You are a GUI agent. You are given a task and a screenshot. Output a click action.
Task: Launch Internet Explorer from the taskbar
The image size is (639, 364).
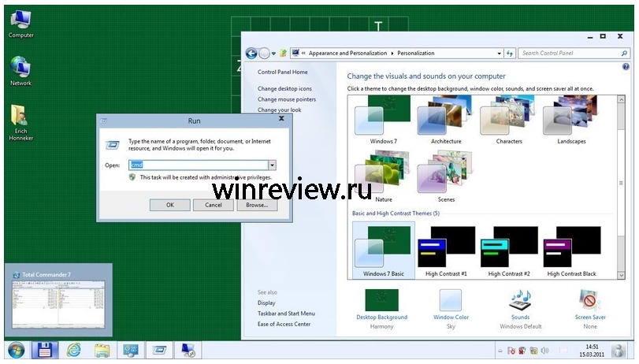[x=74, y=350]
